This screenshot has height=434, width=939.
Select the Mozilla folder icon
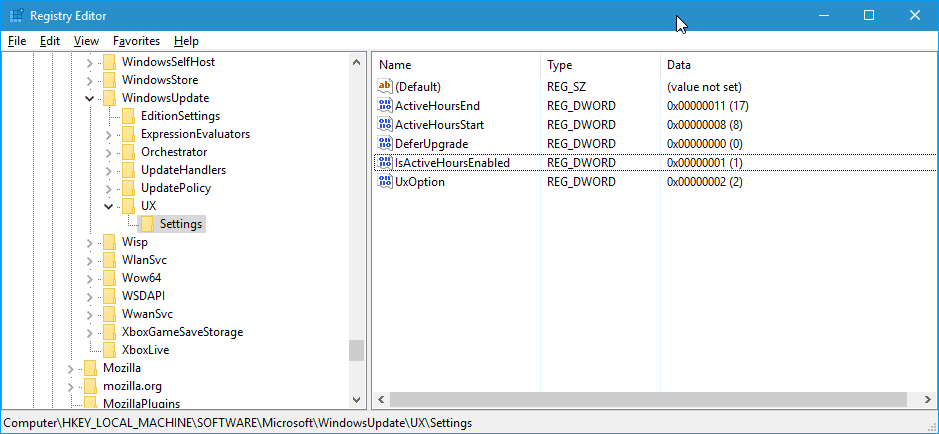pyautogui.click(x=90, y=368)
